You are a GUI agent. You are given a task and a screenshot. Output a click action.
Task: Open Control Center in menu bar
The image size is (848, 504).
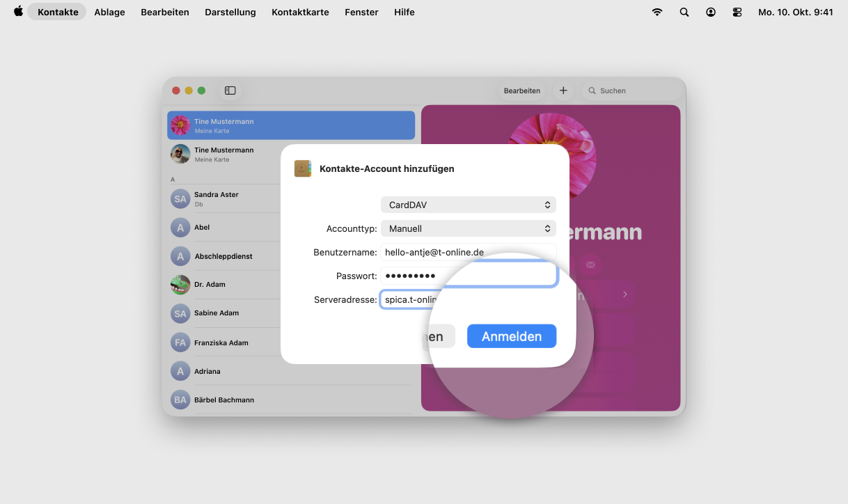click(x=737, y=12)
